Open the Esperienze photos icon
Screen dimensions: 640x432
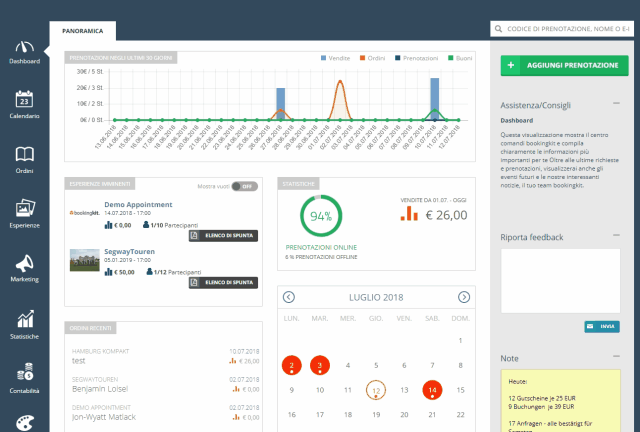25,208
